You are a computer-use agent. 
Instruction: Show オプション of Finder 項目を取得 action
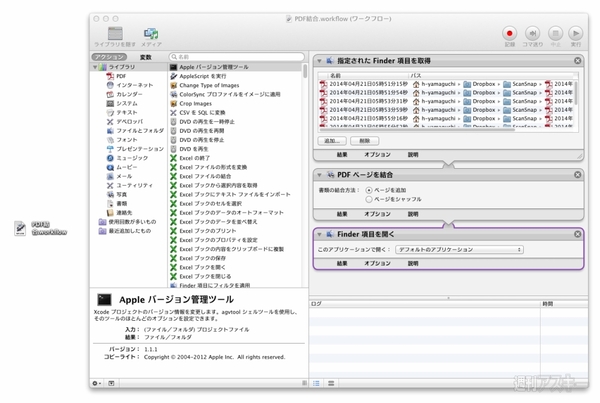click(377, 155)
